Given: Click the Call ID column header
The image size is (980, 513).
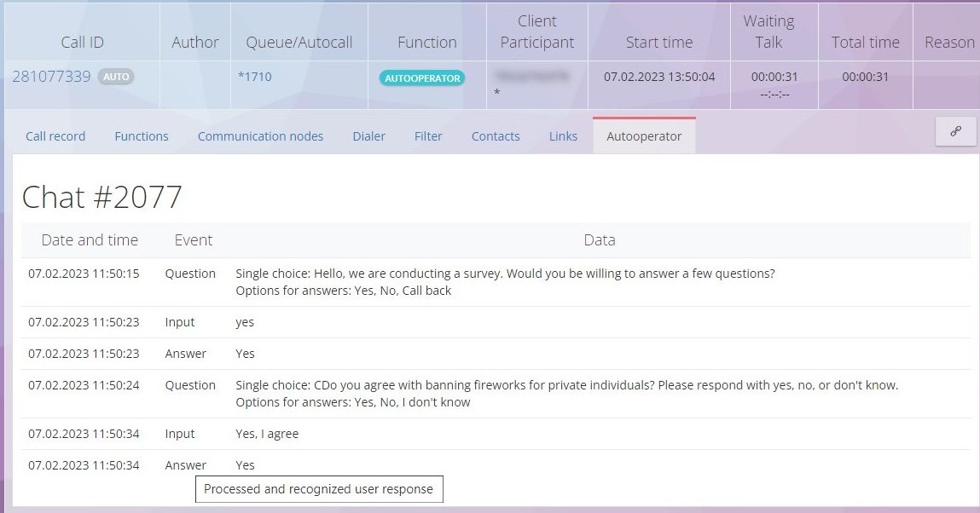Looking at the screenshot, I should click(82, 41).
